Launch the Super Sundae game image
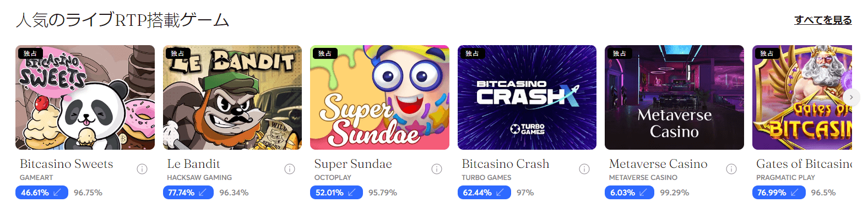 point(379,97)
